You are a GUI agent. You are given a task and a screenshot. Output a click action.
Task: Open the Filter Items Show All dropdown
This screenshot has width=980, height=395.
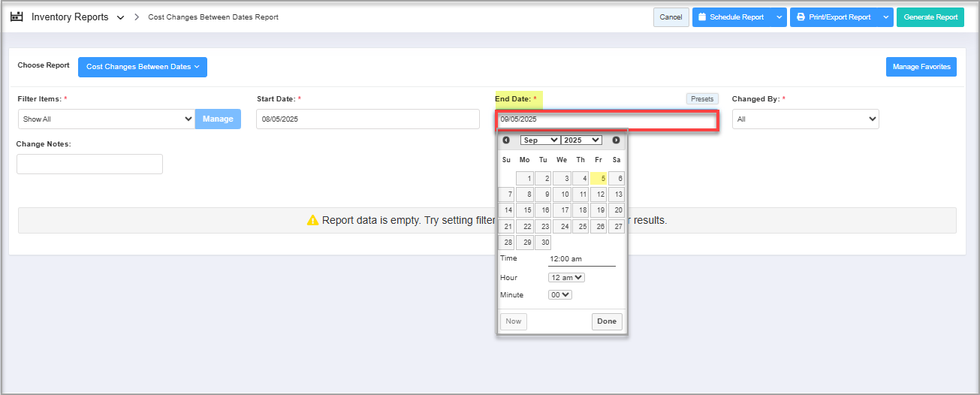point(106,119)
